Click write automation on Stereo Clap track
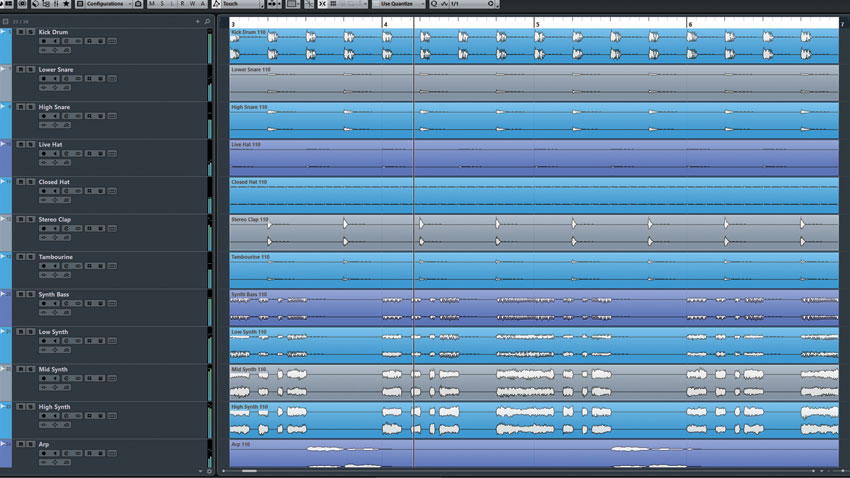850x478 pixels. [x=100, y=228]
